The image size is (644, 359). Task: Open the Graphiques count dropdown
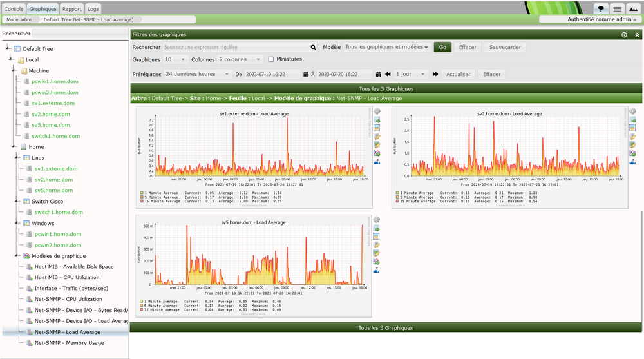[x=175, y=59]
